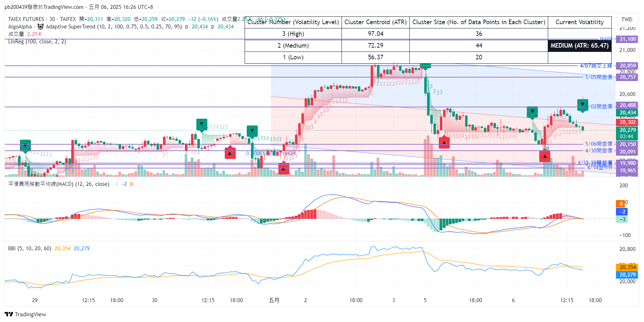
Task: Click the 30 date label on time axis
Action: (154, 300)
